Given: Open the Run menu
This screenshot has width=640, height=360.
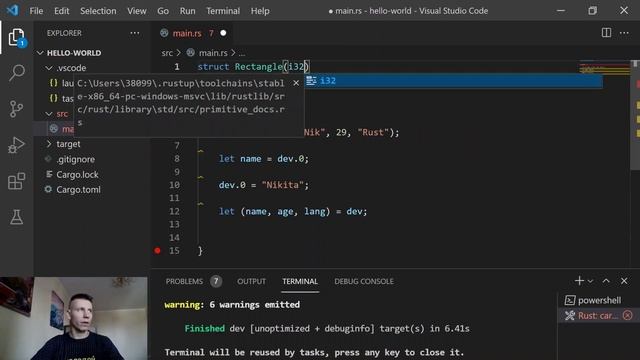Looking at the screenshot, I should [187, 11].
